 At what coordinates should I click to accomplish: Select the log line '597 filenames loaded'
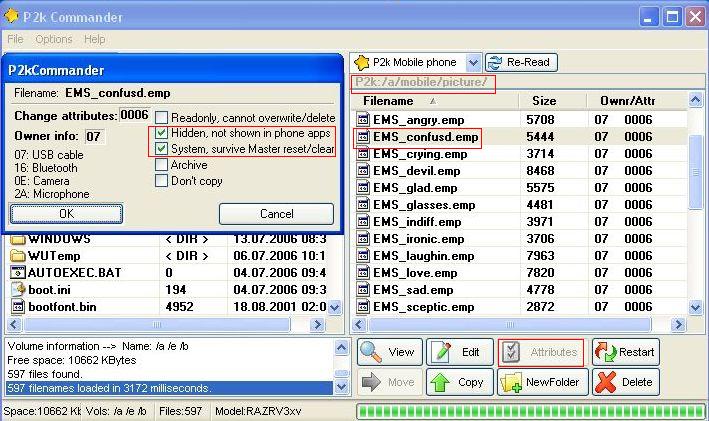coord(170,388)
